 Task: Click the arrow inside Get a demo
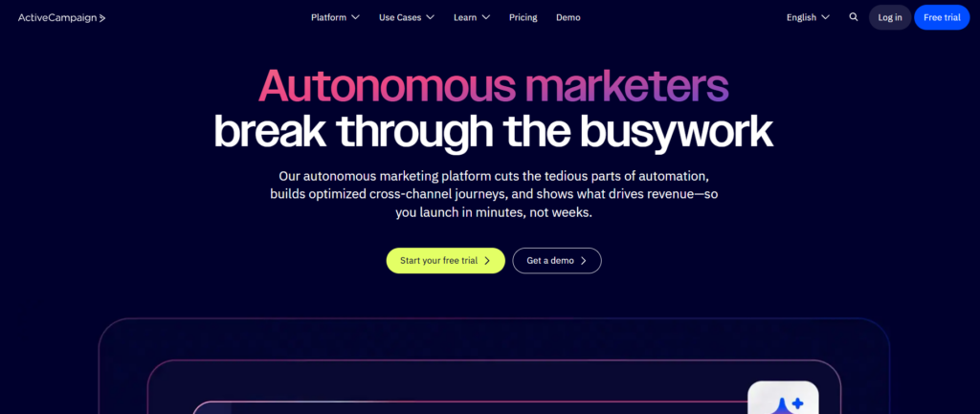pyautogui.click(x=584, y=260)
